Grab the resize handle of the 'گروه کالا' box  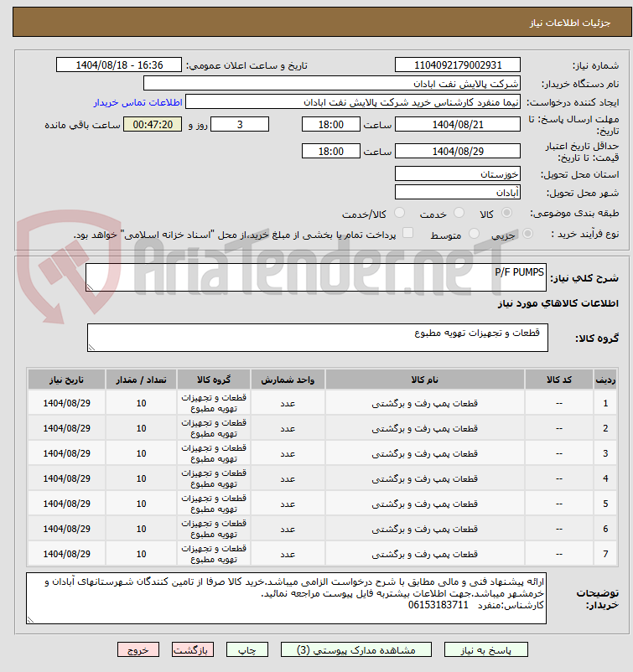pyautogui.click(x=92, y=346)
